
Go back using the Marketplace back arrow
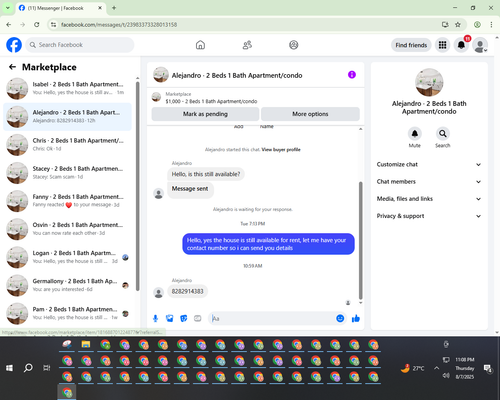(x=12, y=67)
